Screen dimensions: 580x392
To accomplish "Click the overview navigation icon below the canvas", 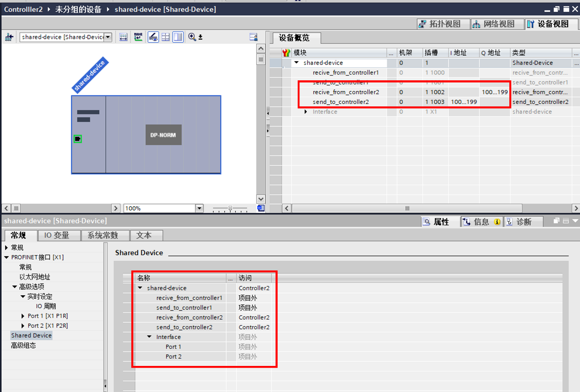I will tap(261, 208).
